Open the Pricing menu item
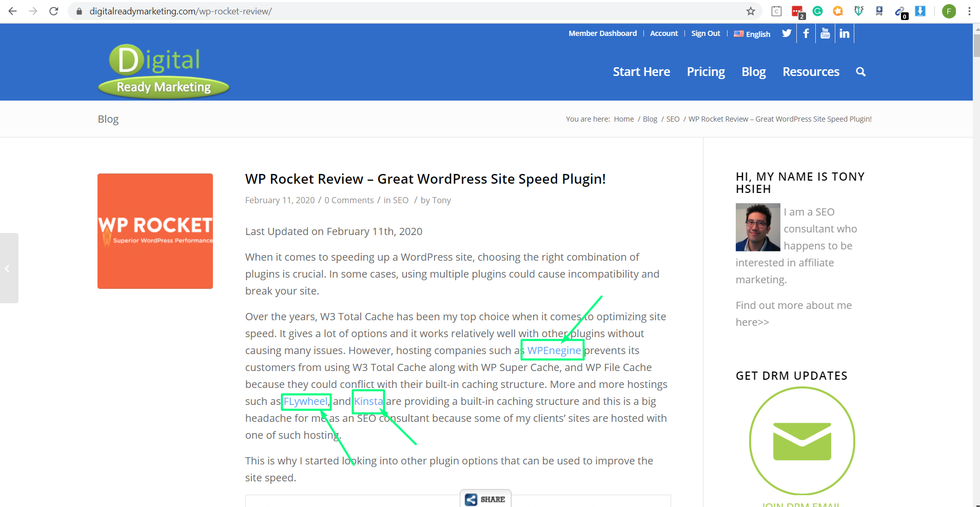This screenshot has width=980, height=507. (705, 72)
